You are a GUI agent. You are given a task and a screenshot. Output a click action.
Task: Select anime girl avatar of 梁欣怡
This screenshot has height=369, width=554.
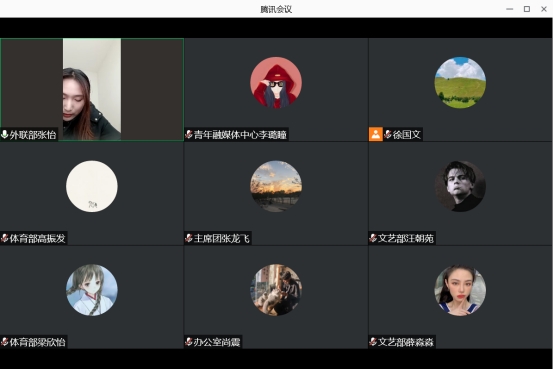coord(92,290)
